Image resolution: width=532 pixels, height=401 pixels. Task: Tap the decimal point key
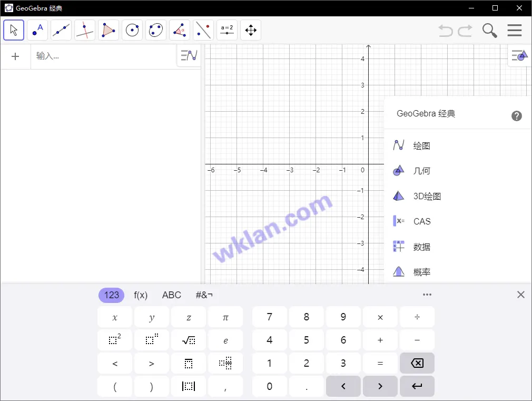tap(307, 386)
